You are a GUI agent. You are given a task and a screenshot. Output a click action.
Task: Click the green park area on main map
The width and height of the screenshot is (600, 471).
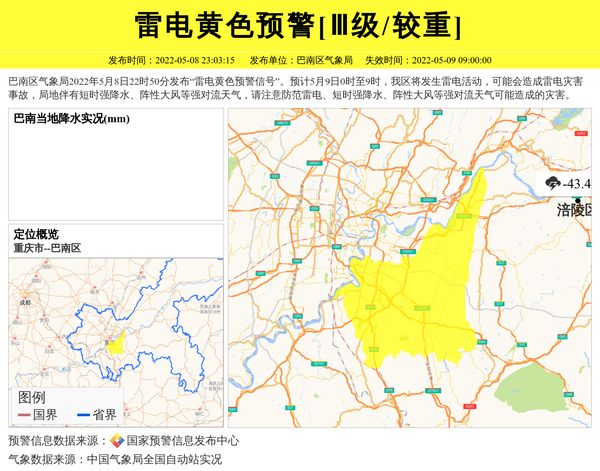click(542, 385)
